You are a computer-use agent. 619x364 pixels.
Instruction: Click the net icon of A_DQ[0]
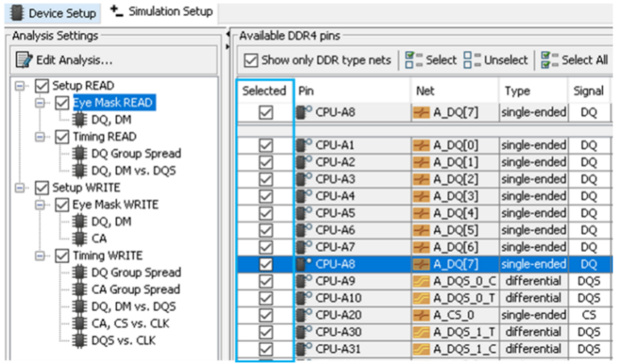pos(422,146)
